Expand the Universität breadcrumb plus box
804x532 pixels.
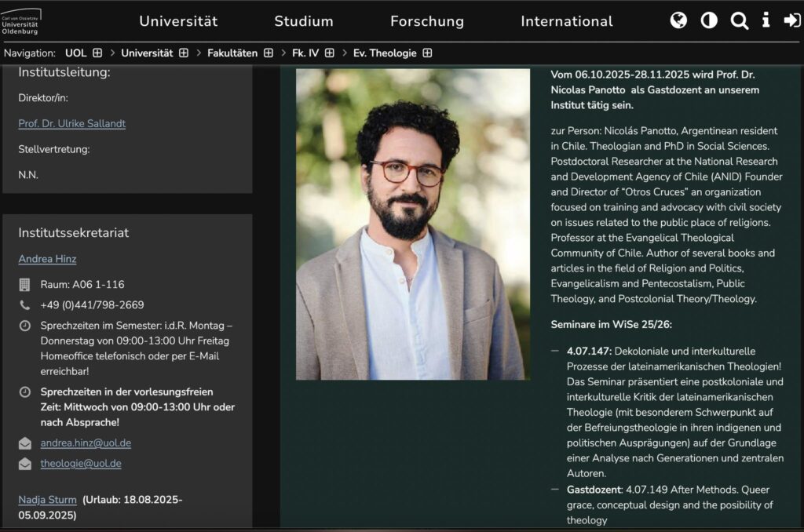point(184,53)
